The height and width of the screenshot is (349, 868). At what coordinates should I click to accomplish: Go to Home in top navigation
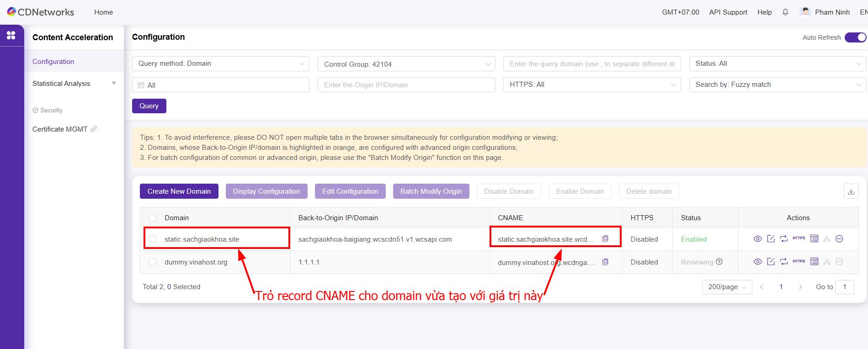coord(103,12)
